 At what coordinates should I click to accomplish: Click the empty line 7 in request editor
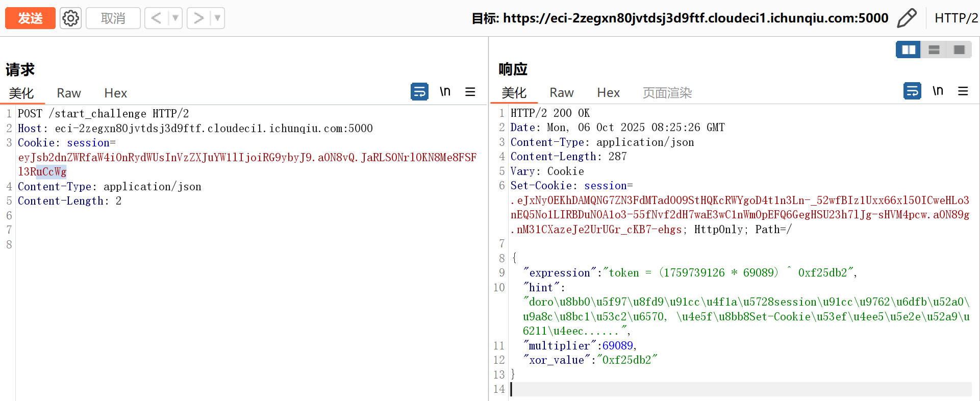[204, 230]
